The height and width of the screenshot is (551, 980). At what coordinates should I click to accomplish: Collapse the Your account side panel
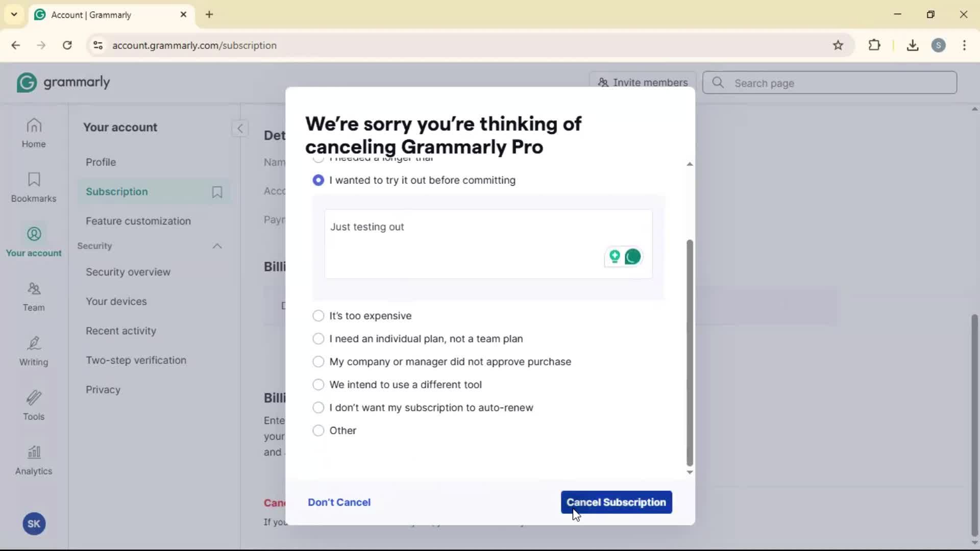tap(240, 128)
